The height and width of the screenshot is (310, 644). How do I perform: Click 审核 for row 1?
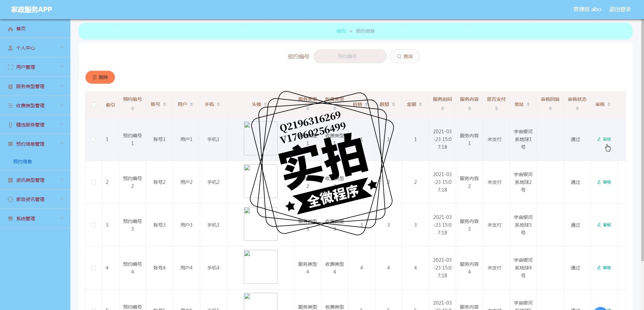(x=604, y=139)
